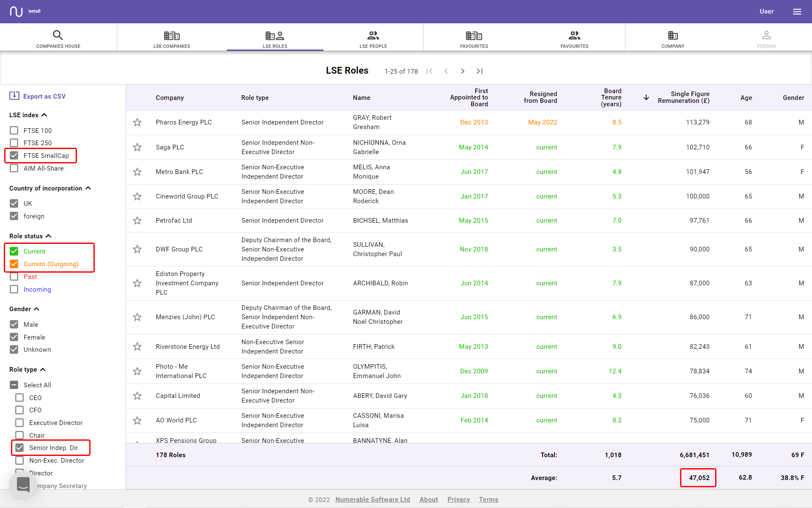Go to previous page of results
812x508 pixels.
point(446,71)
